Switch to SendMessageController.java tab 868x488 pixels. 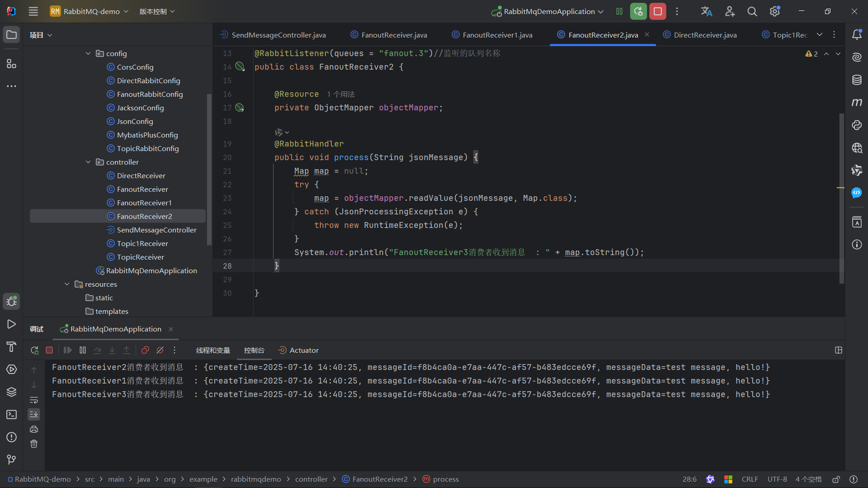point(273,35)
